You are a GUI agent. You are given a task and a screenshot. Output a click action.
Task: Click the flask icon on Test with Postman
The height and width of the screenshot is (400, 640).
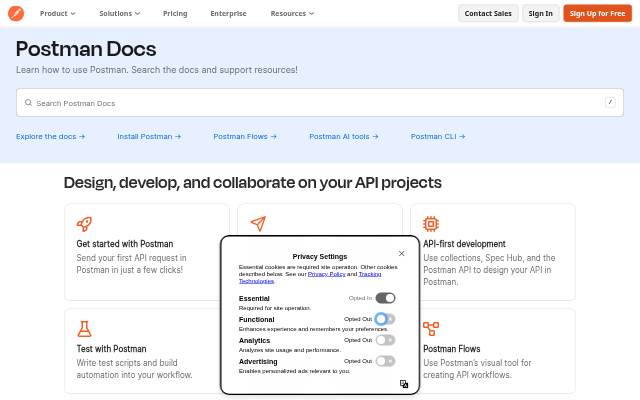(x=84, y=329)
